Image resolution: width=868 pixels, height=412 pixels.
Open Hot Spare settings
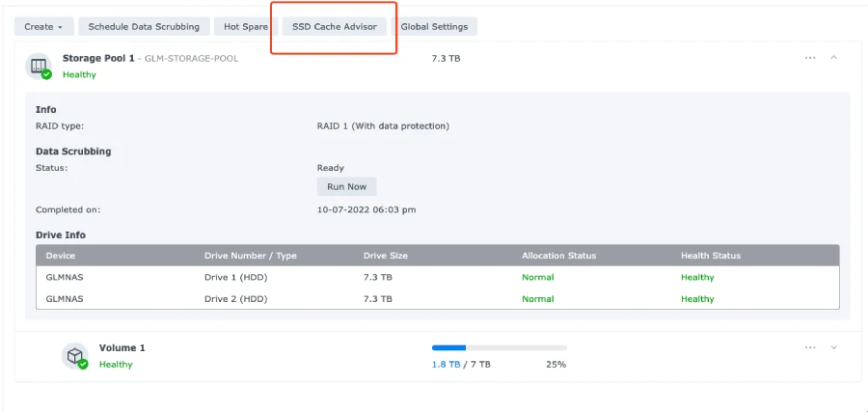pos(246,27)
